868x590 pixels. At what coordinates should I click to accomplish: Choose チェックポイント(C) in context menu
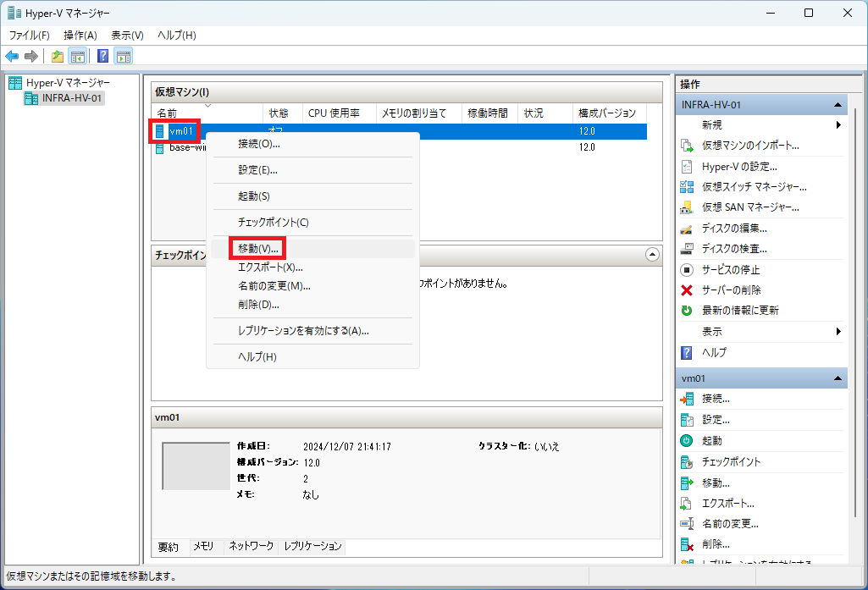(312, 223)
